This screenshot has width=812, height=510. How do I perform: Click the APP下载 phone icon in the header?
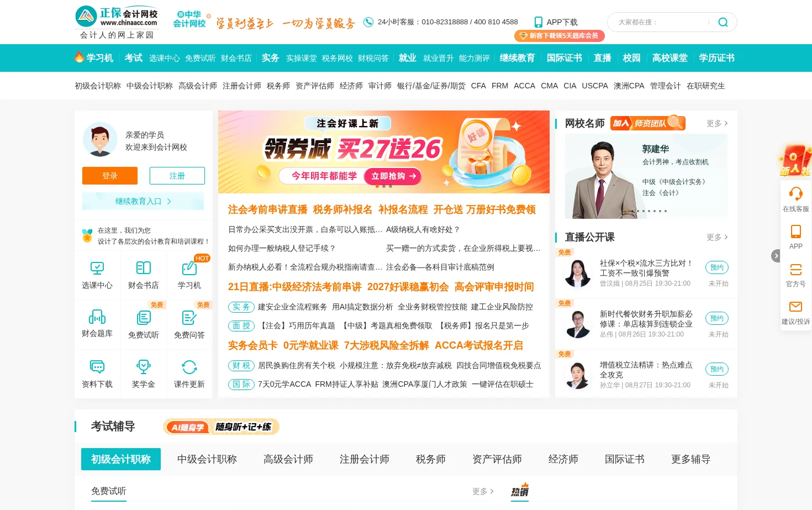[539, 22]
